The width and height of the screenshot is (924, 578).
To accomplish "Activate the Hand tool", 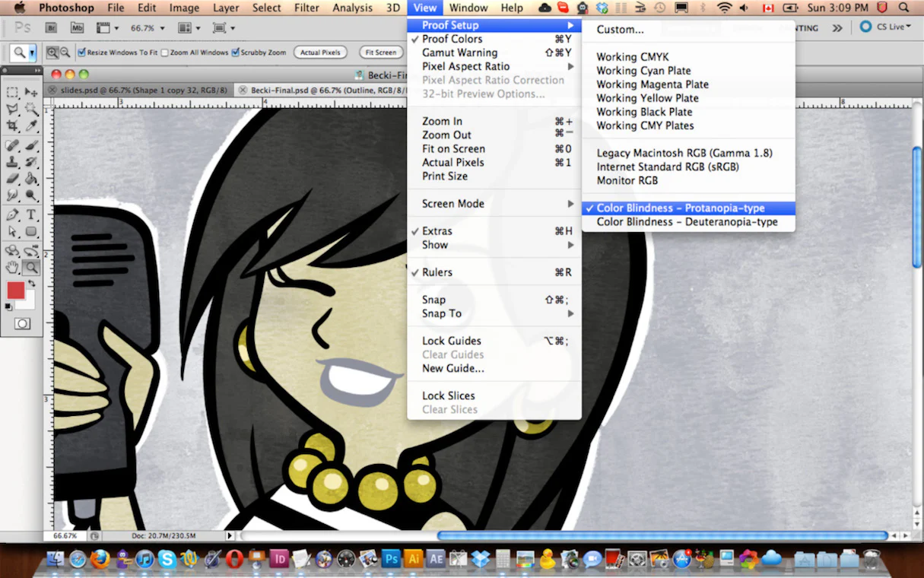I will [x=13, y=267].
